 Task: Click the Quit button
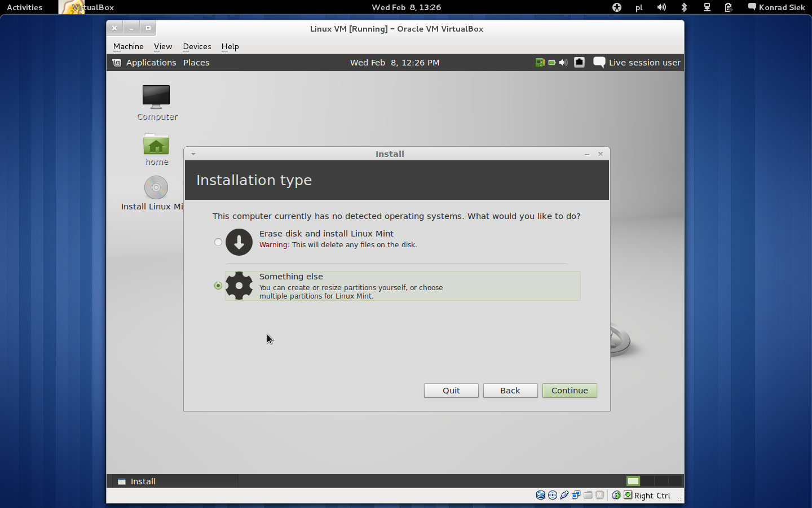pos(451,391)
